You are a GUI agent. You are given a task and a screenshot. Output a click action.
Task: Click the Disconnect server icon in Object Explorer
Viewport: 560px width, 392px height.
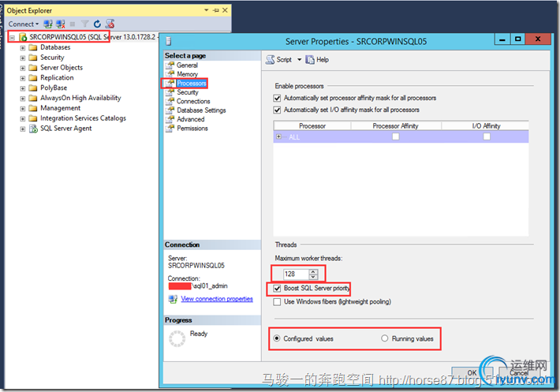[x=61, y=24]
